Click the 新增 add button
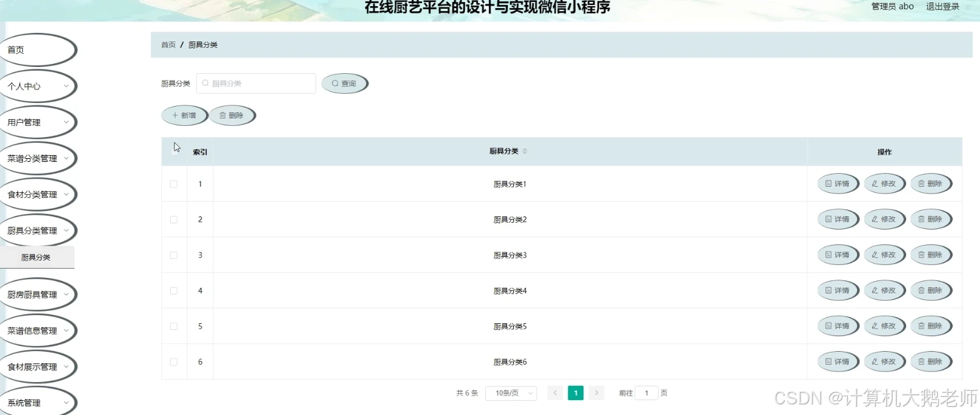The width and height of the screenshot is (980, 415). coord(184,115)
